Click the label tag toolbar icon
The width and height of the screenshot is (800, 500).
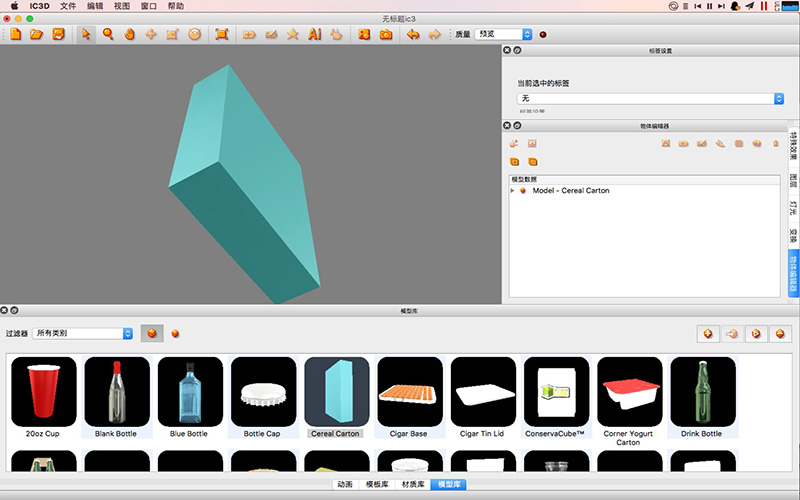pyautogui.click(x=249, y=35)
